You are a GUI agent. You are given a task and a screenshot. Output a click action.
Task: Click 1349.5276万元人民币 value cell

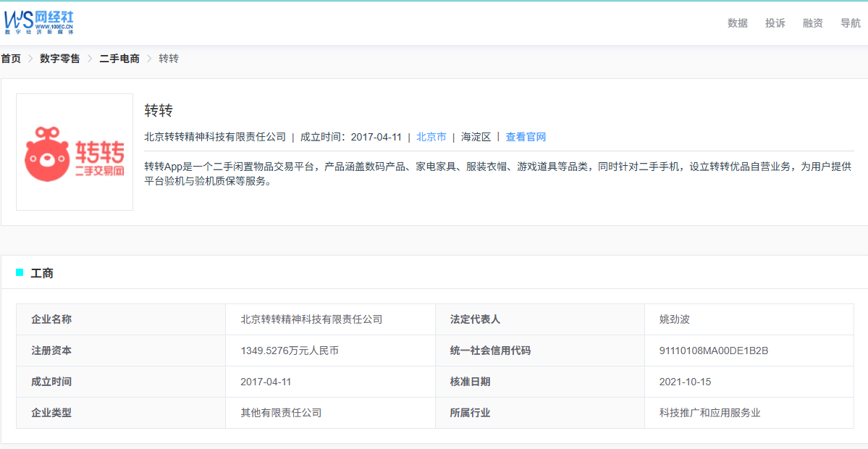pyautogui.click(x=331, y=351)
